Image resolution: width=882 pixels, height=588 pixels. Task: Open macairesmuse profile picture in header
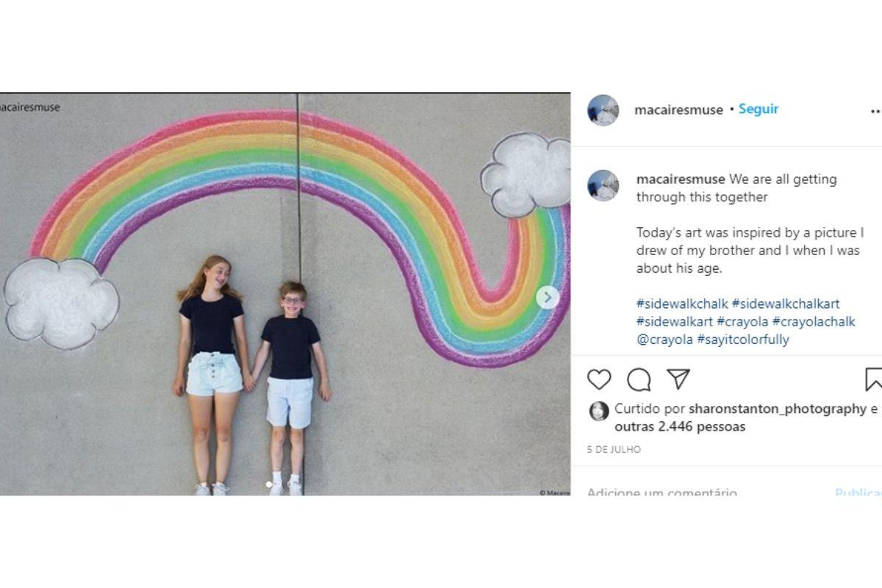pos(603,110)
